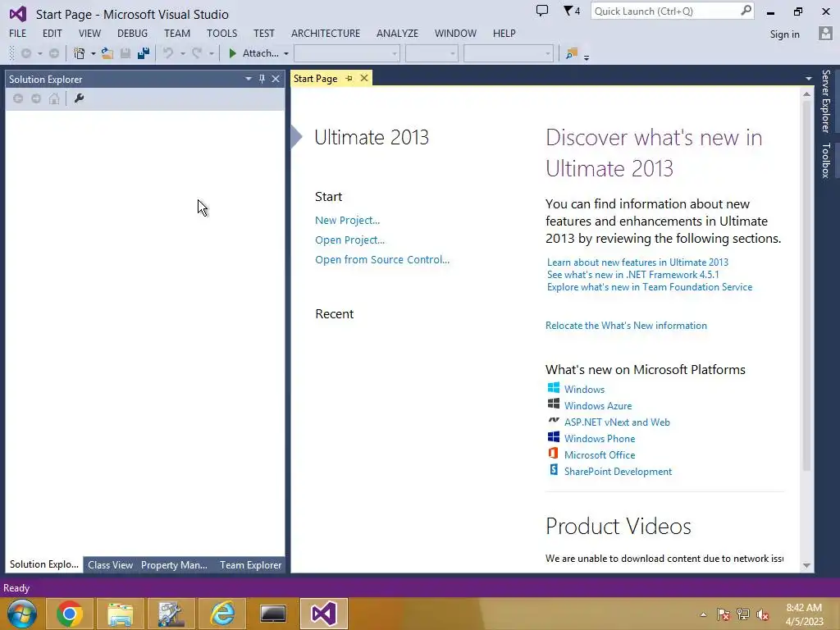840x630 pixels.
Task: Click the Find in Files toolbar icon
Action: pos(572,53)
